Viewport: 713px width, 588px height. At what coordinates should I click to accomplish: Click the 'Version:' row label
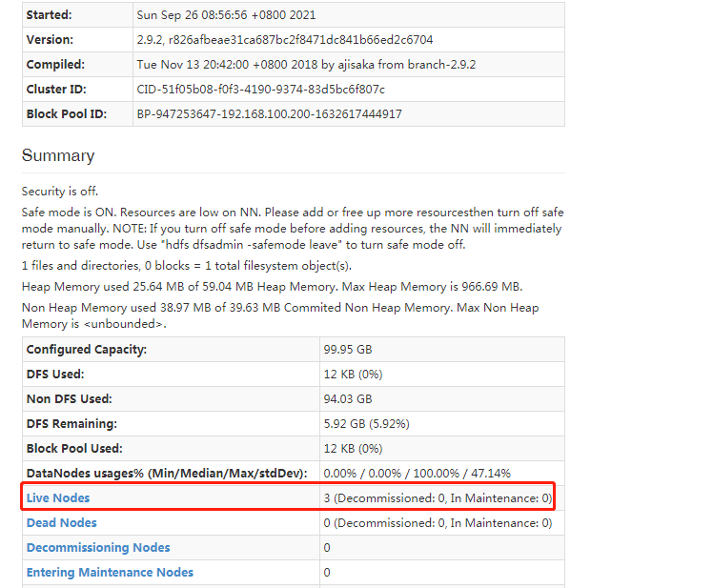coord(50,40)
